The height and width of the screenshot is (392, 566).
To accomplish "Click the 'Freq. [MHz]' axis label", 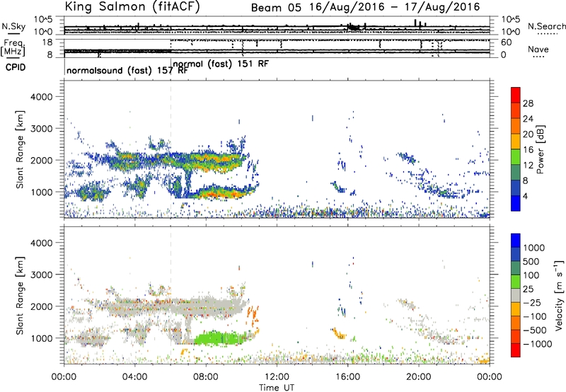I will point(13,47).
